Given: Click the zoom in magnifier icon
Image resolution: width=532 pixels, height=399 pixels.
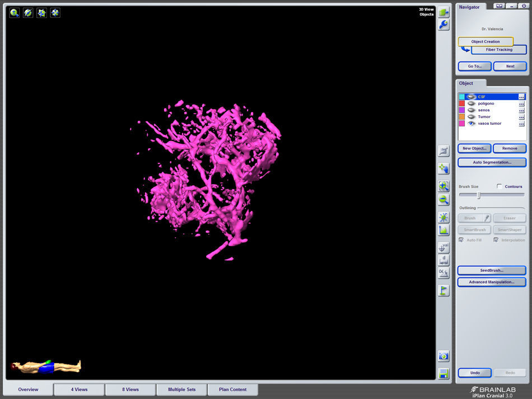Looking at the screenshot, I should click(x=444, y=186).
